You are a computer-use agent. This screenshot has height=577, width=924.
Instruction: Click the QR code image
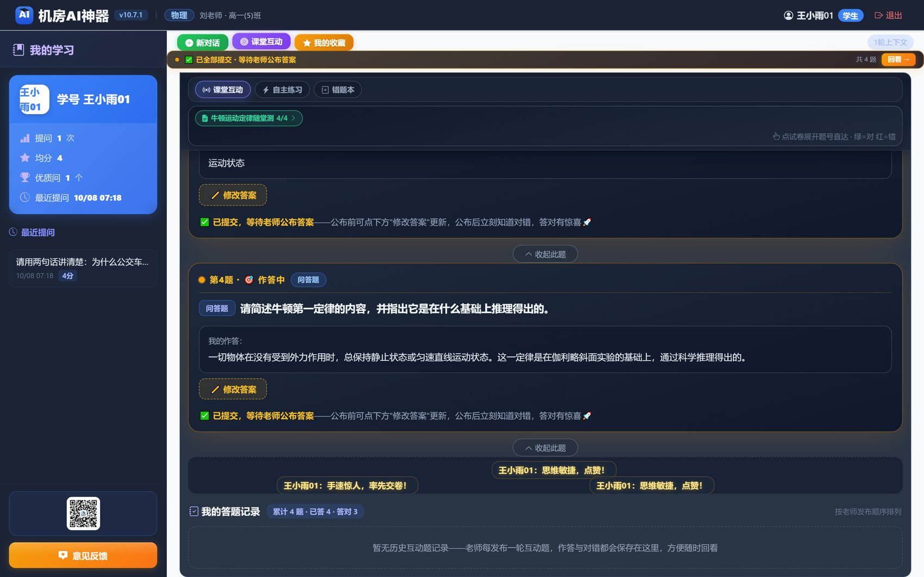(83, 513)
